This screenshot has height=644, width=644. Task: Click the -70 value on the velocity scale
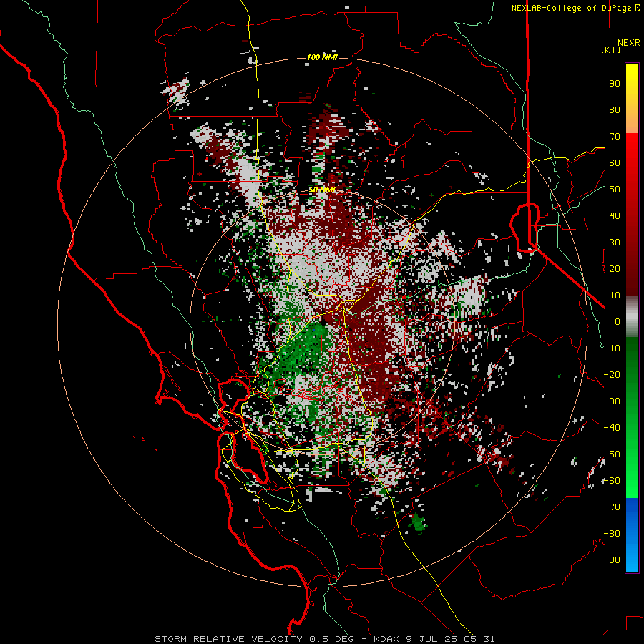[612, 507]
